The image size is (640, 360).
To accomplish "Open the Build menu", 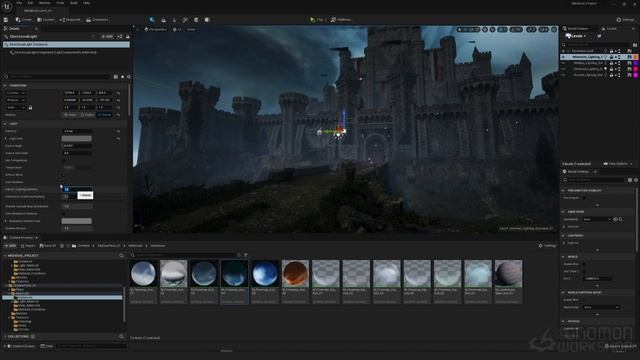I will pos(74,3).
